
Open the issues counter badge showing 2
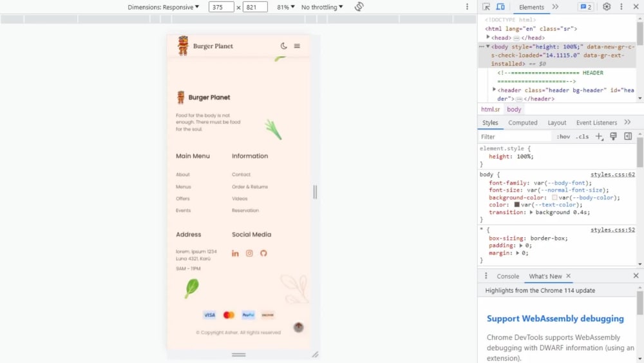585,7
